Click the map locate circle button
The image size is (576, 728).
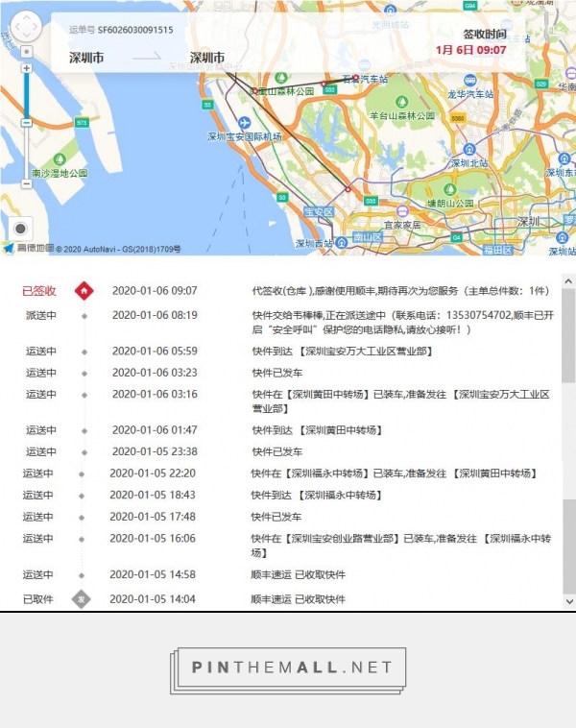(x=20, y=229)
